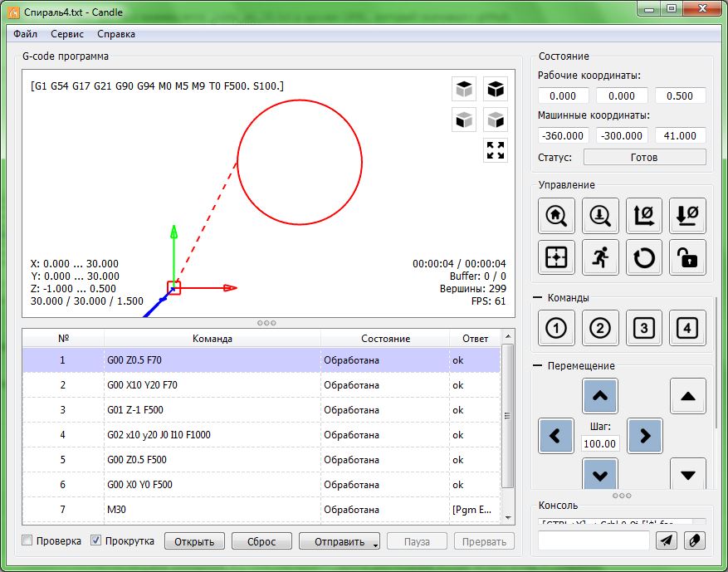
Task: Open the Отправить button dropdown arrow
Action: (375, 545)
